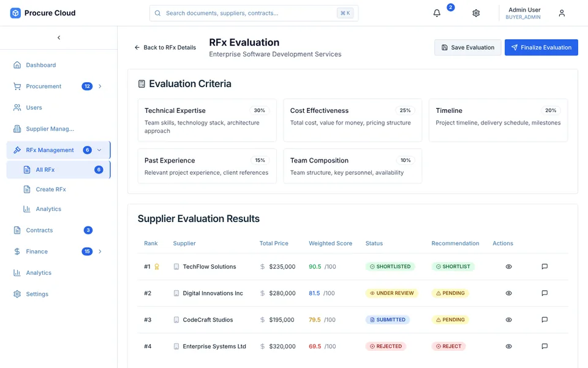Click CodeCraft Studios building icon
Screen dimensions: 588x368
pos(176,320)
